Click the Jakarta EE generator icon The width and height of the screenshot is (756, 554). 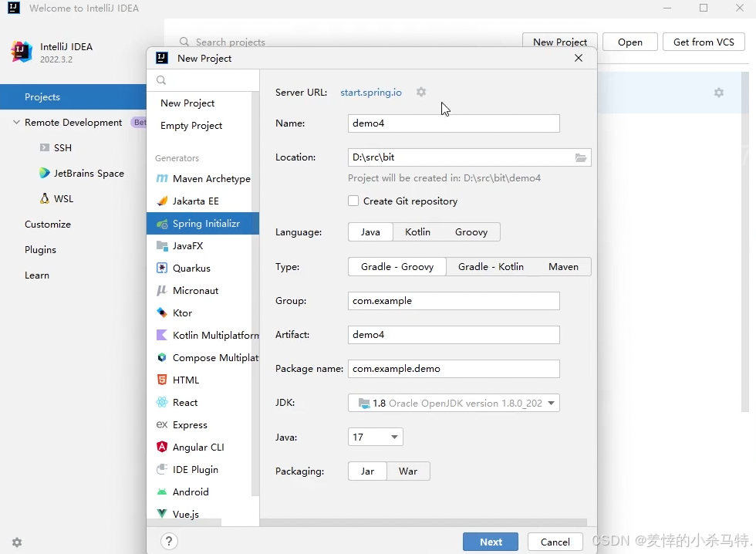click(162, 201)
